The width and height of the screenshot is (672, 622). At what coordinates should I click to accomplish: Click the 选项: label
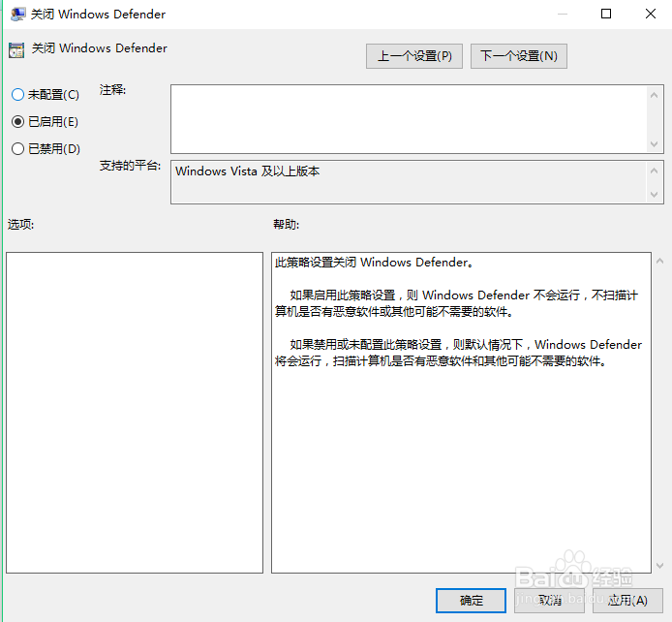click(x=20, y=224)
